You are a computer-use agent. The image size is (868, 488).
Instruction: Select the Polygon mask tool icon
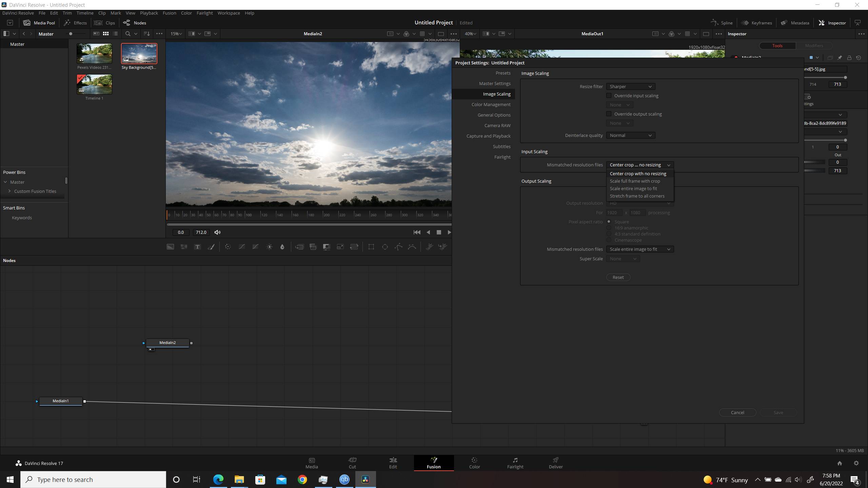point(398,247)
